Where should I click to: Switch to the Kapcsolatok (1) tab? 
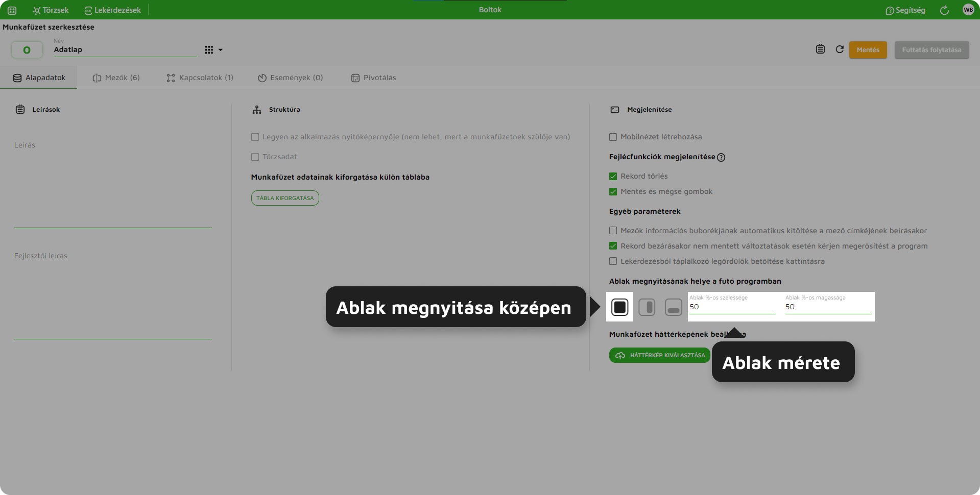(200, 78)
